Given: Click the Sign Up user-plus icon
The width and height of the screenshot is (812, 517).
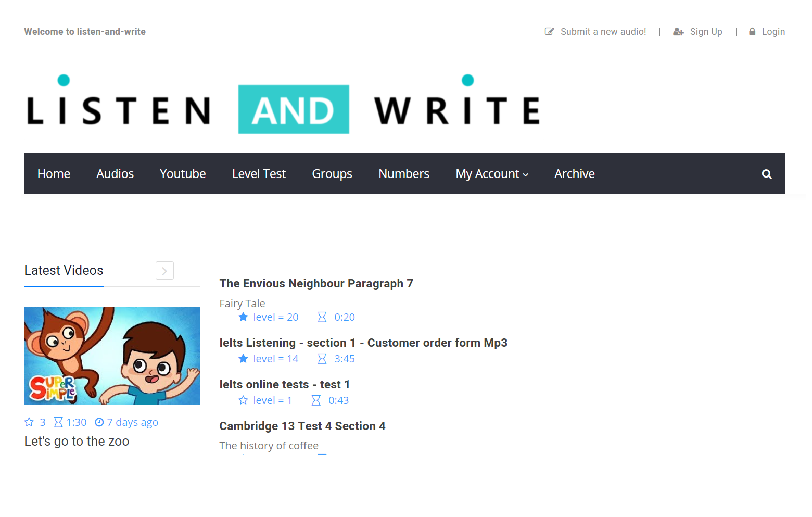Looking at the screenshot, I should tap(678, 32).
